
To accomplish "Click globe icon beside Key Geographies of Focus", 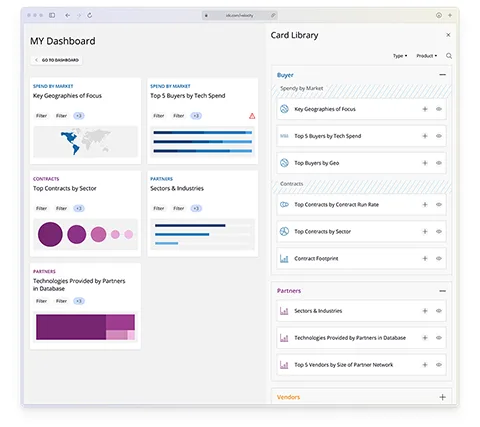I will tap(284, 109).
